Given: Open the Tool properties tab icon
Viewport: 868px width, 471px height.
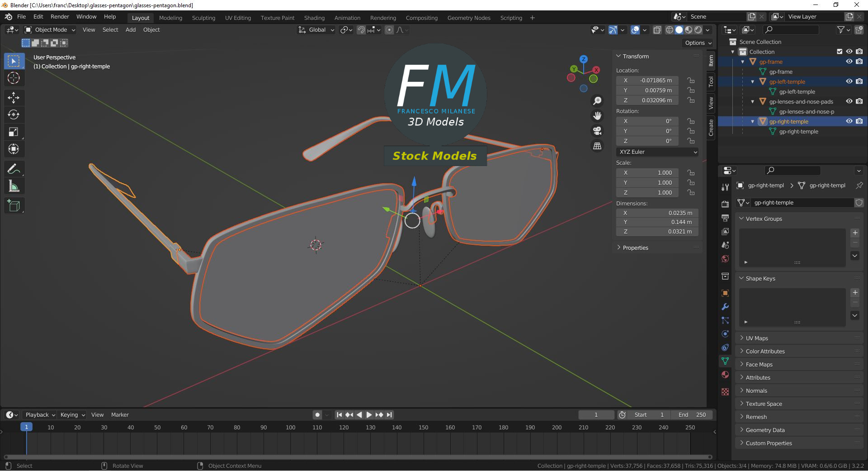Looking at the screenshot, I should [x=725, y=187].
